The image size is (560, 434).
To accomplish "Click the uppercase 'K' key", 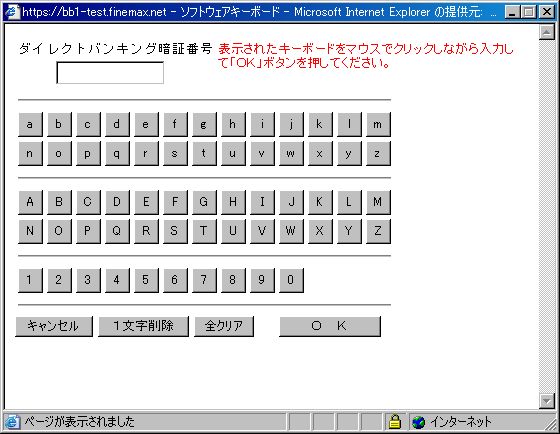I will [320, 202].
